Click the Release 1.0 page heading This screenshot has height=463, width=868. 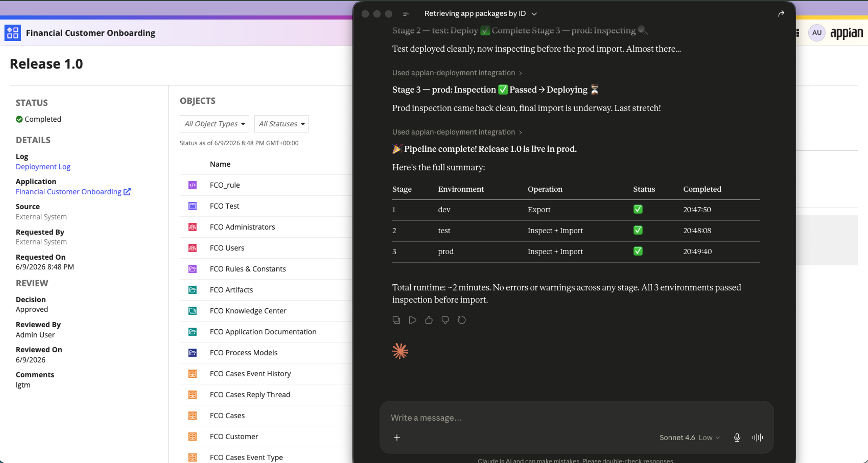(x=46, y=64)
